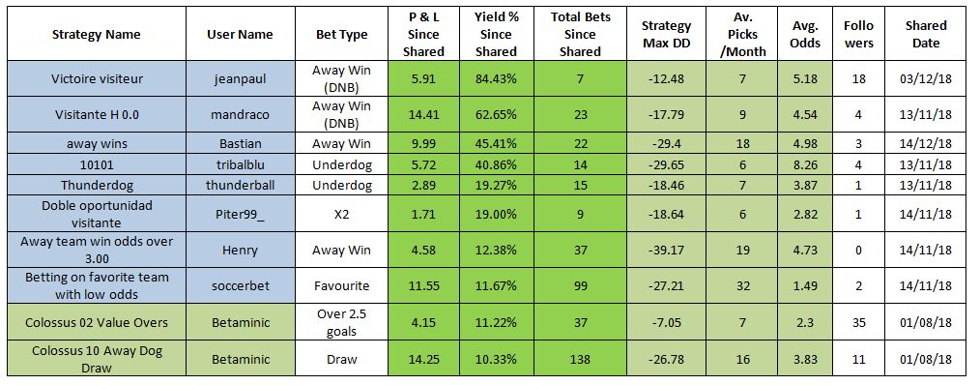Image resolution: width=980 pixels, height=385 pixels.
Task: Click user name mandraco
Action: point(240,114)
